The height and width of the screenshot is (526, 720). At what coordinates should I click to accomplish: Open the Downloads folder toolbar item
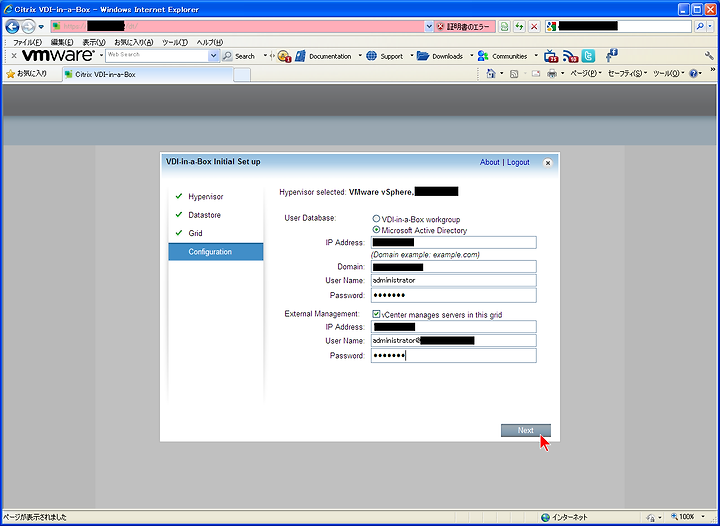(x=440, y=56)
